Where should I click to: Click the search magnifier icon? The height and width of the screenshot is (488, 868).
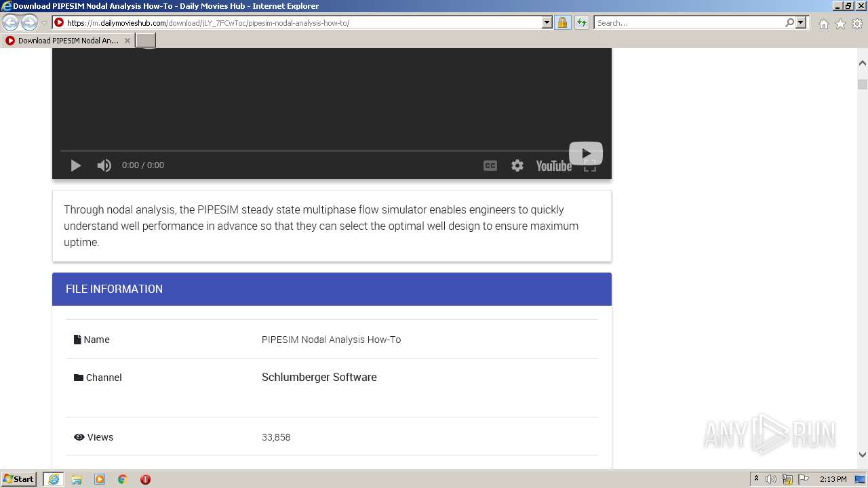point(789,22)
